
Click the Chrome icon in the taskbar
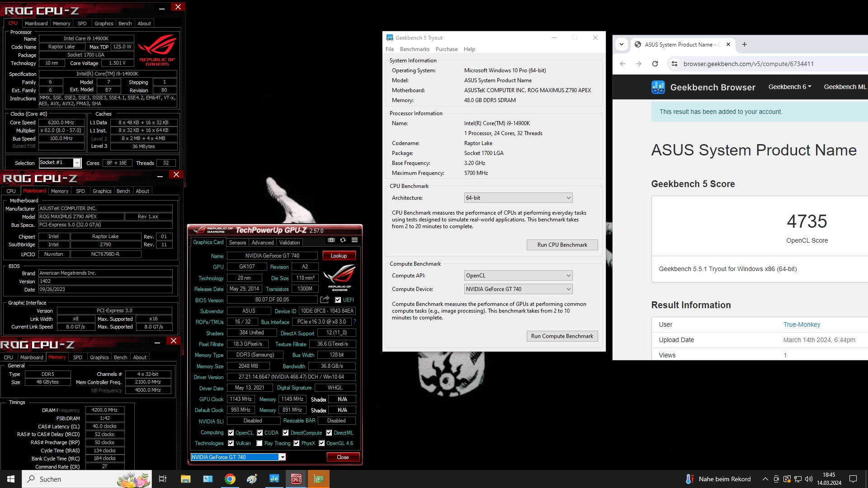[230, 479]
